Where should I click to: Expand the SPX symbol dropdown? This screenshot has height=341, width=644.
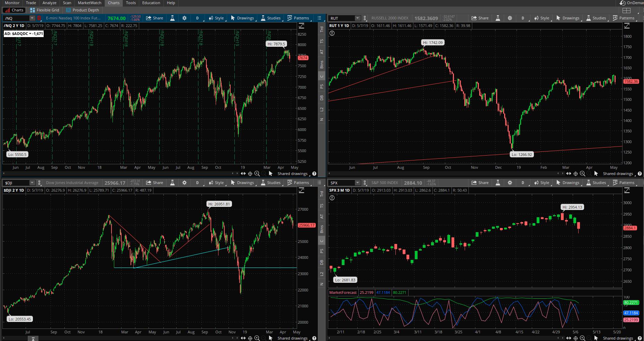tap(358, 183)
